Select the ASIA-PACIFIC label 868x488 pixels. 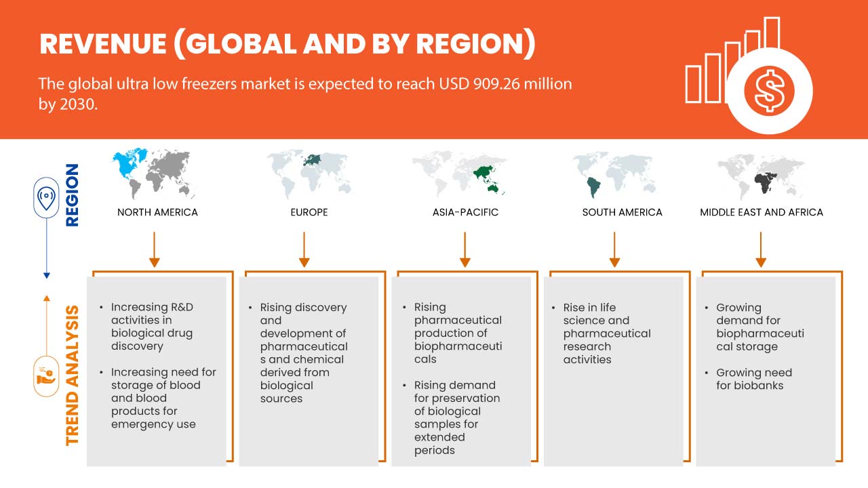[x=465, y=212]
